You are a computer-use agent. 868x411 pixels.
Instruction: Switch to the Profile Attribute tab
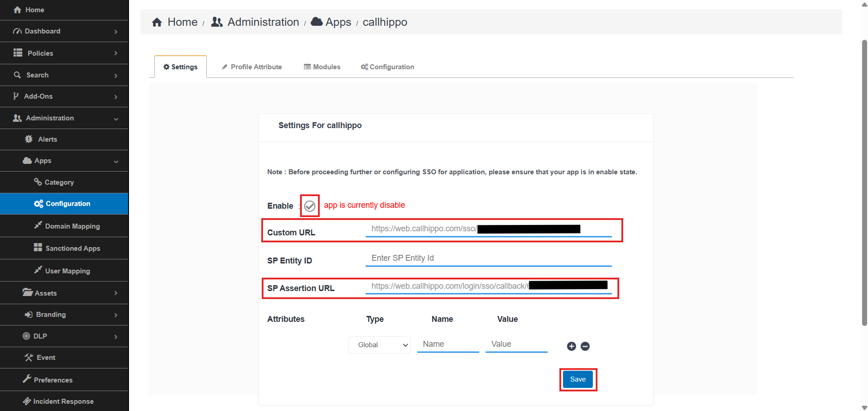[252, 67]
